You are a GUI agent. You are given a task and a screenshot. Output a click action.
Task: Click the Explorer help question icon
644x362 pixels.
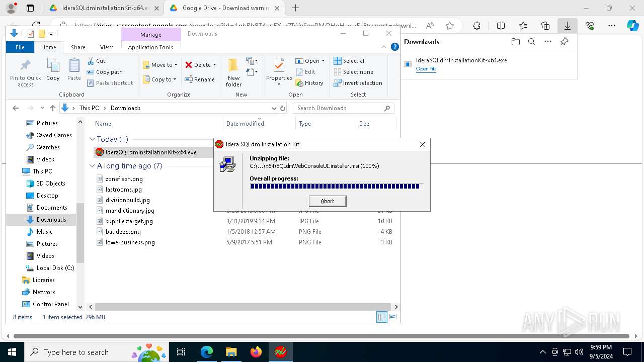click(395, 47)
